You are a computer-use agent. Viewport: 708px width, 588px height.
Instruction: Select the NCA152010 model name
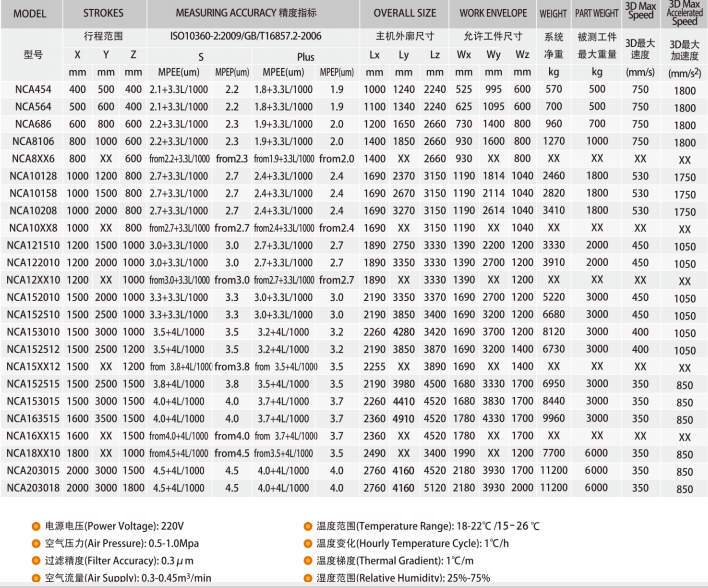point(33,297)
